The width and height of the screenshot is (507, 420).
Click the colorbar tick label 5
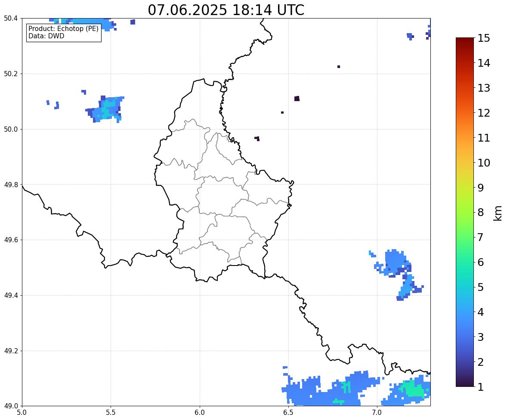point(480,287)
